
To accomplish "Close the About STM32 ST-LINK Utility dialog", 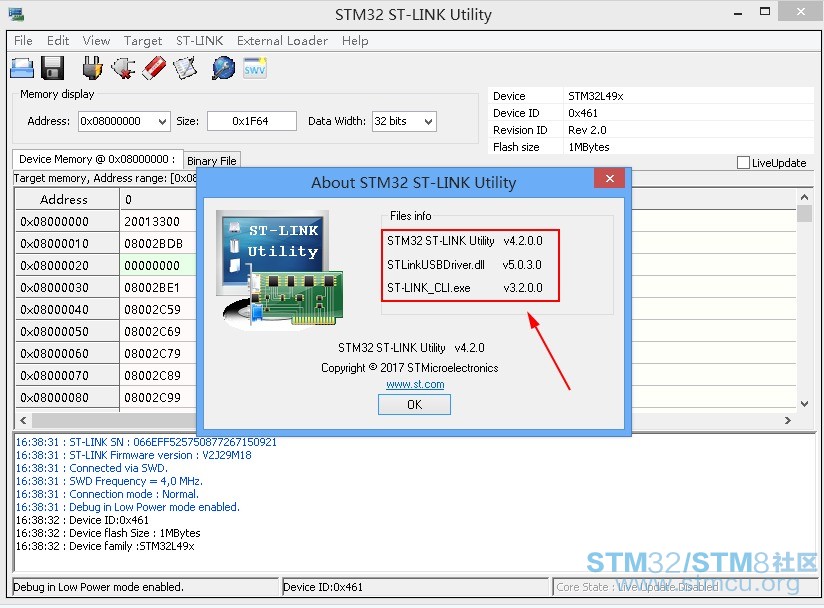I will click(610, 179).
